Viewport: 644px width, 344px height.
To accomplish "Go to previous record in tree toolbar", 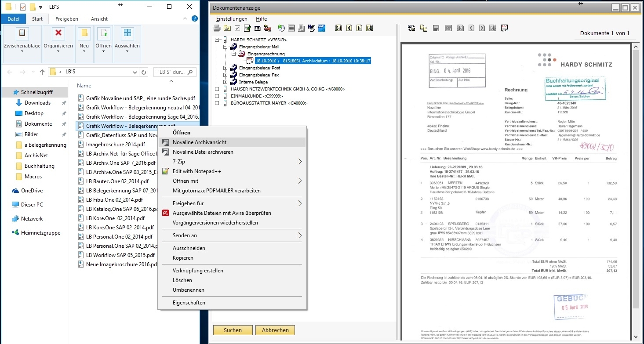I will (x=349, y=29).
